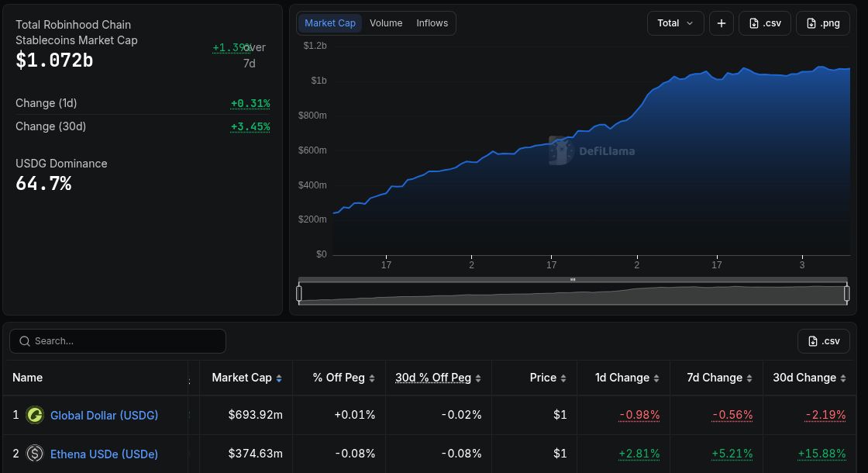Open the Inflows chart tab
This screenshot has width=868, height=473.
(x=432, y=23)
